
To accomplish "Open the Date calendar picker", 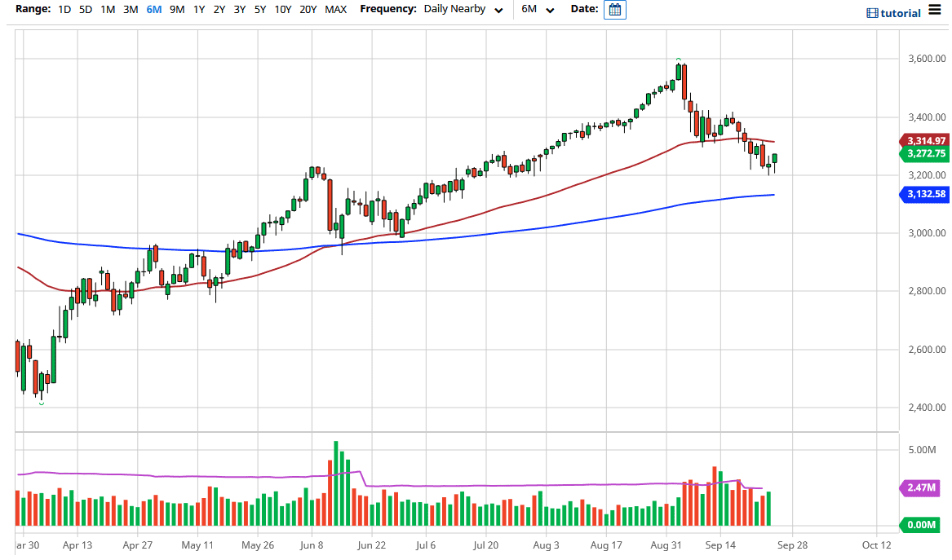I will point(614,10).
